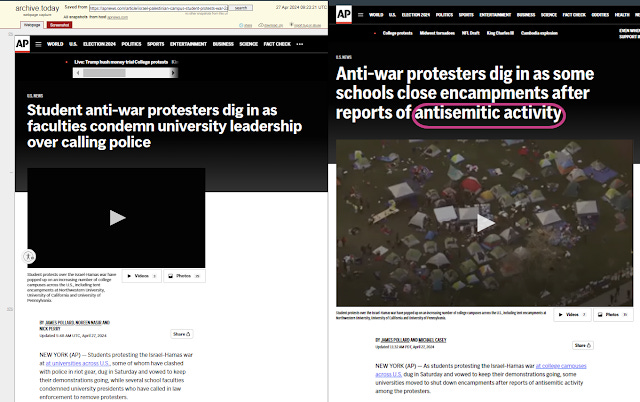The width and height of the screenshot is (640, 402).
Task: Click the 27 Apr 2024 capture timestamp
Action: click(301, 7)
